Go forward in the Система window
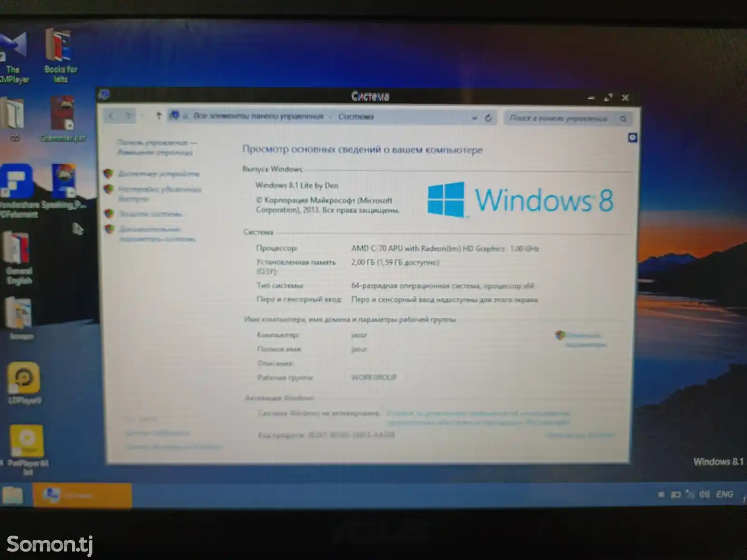 click(x=128, y=116)
